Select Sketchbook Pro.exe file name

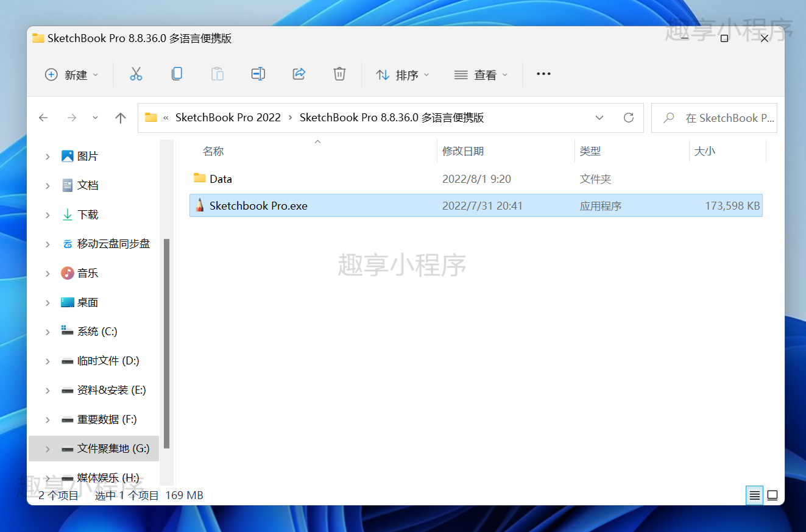coord(258,205)
